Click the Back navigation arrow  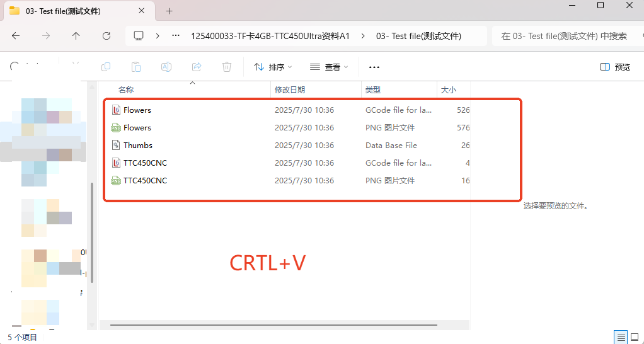[x=16, y=36]
